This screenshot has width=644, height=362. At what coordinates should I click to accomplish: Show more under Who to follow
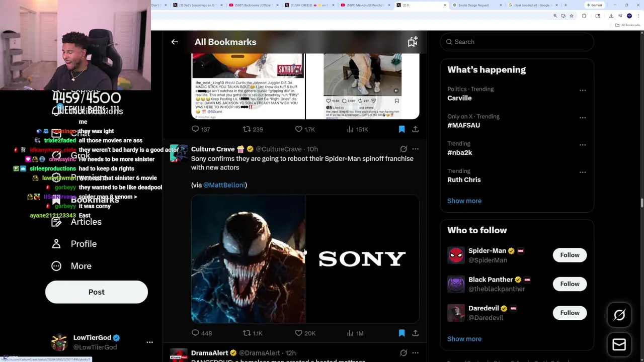(x=464, y=339)
